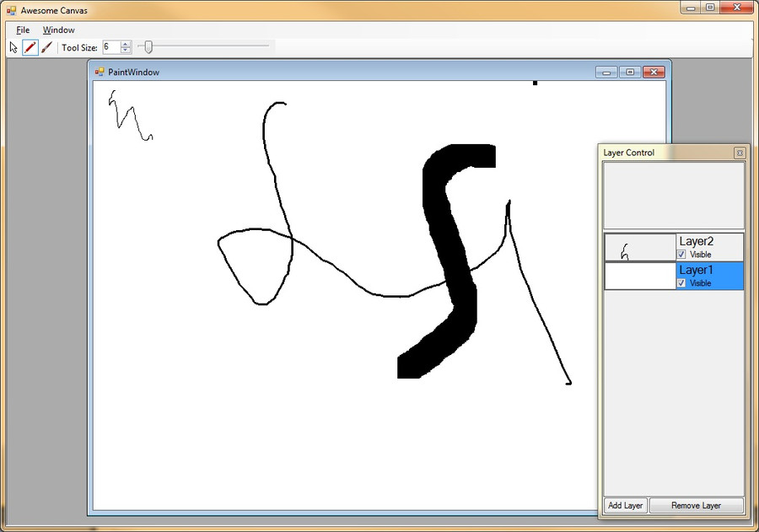Minimize the Awesome Canvas main window
The height and width of the screenshot is (532, 759).
click(691, 8)
